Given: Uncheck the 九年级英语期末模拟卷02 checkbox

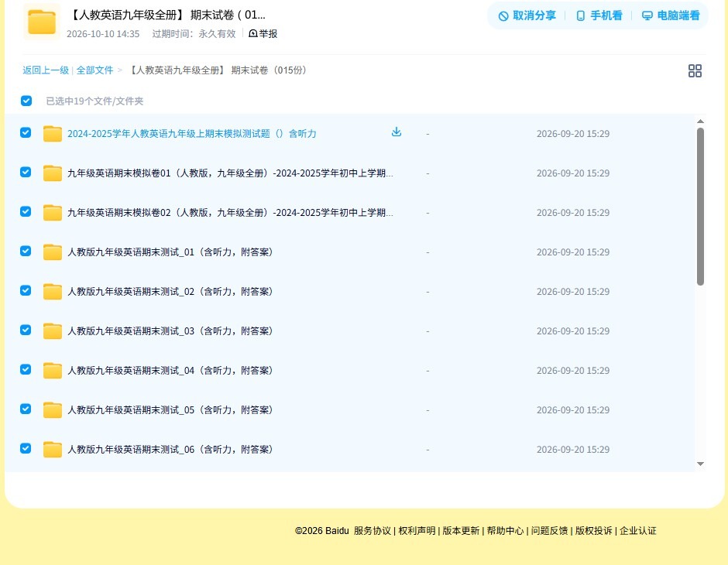Looking at the screenshot, I should [26, 211].
